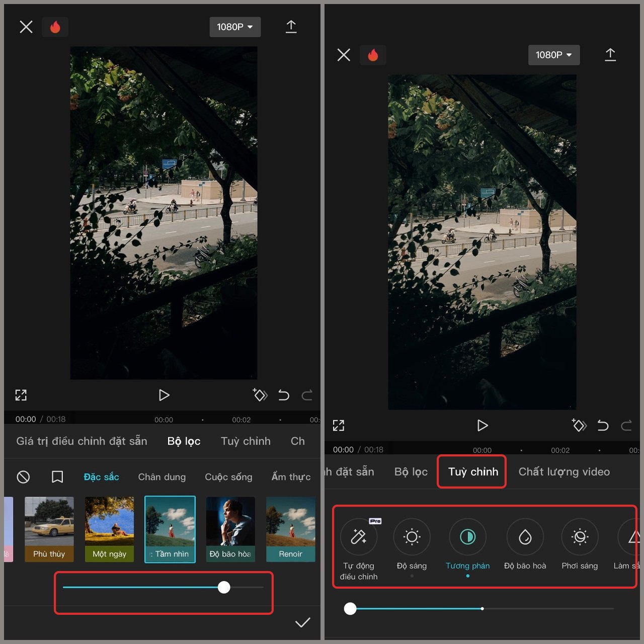
Task: Select the no-filter circle-slash icon
Action: 23,477
